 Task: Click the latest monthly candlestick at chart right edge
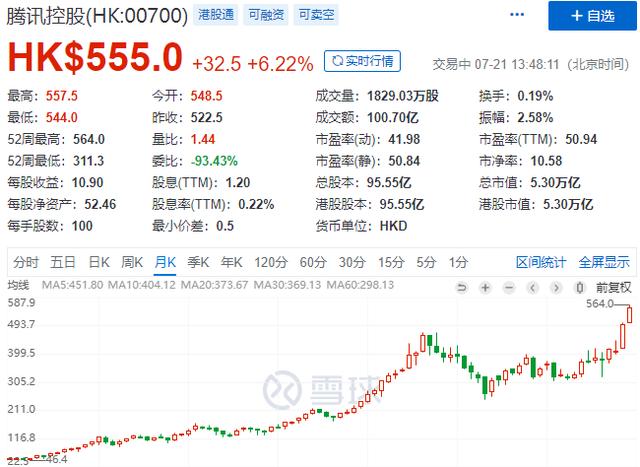tap(629, 314)
